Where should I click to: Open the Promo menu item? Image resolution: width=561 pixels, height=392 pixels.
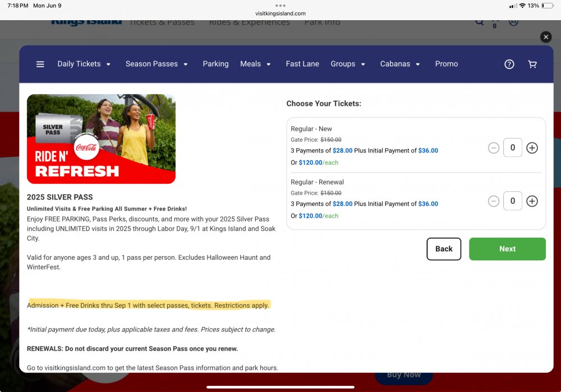coord(447,64)
